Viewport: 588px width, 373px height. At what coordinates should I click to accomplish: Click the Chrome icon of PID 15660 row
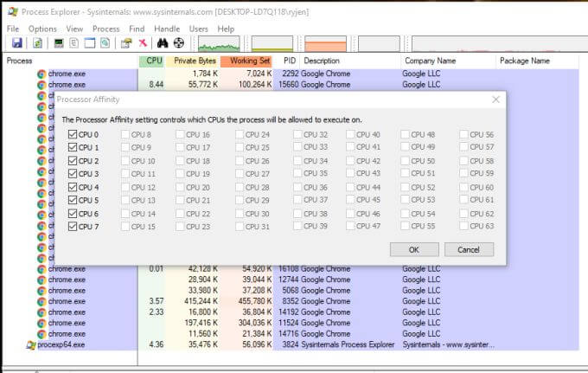click(42, 85)
